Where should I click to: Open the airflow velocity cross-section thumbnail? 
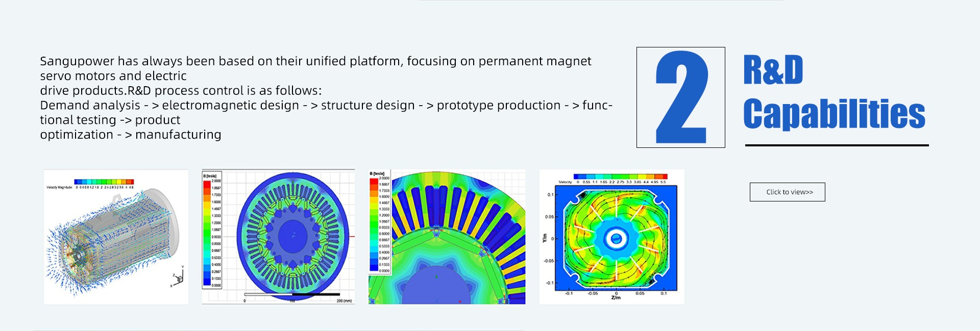coord(611,237)
